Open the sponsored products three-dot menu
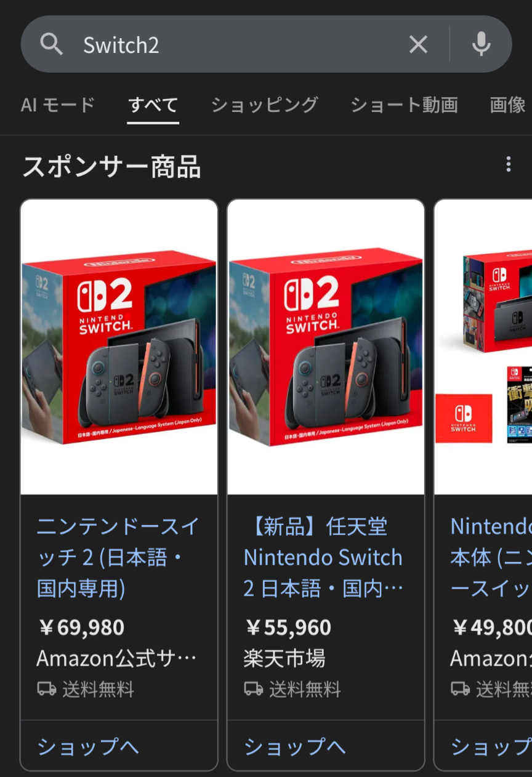The width and height of the screenshot is (532, 777). pyautogui.click(x=508, y=164)
